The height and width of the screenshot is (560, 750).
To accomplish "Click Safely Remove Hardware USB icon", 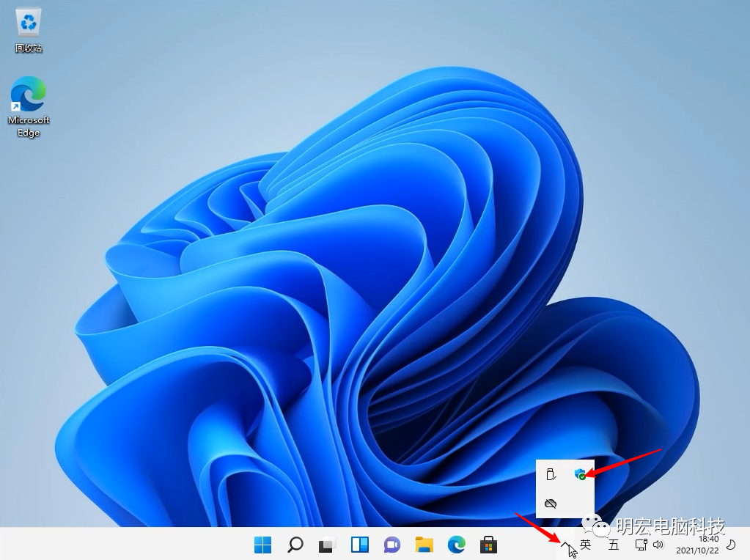I will (x=551, y=474).
